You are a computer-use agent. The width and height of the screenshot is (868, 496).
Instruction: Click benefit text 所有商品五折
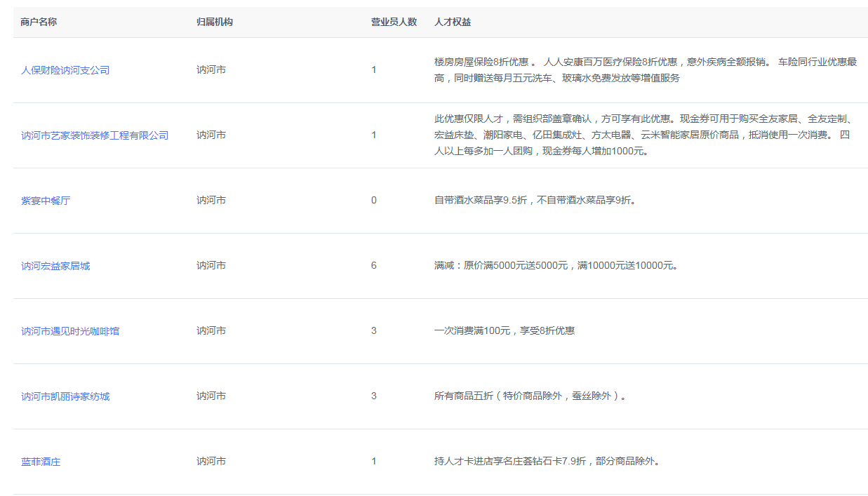(x=464, y=396)
